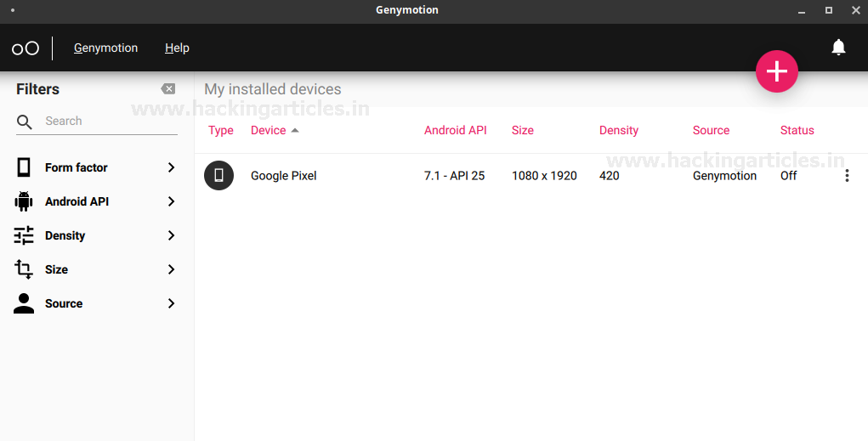This screenshot has height=441, width=868.
Task: Expand the Size filter chevron
Action: (x=171, y=269)
